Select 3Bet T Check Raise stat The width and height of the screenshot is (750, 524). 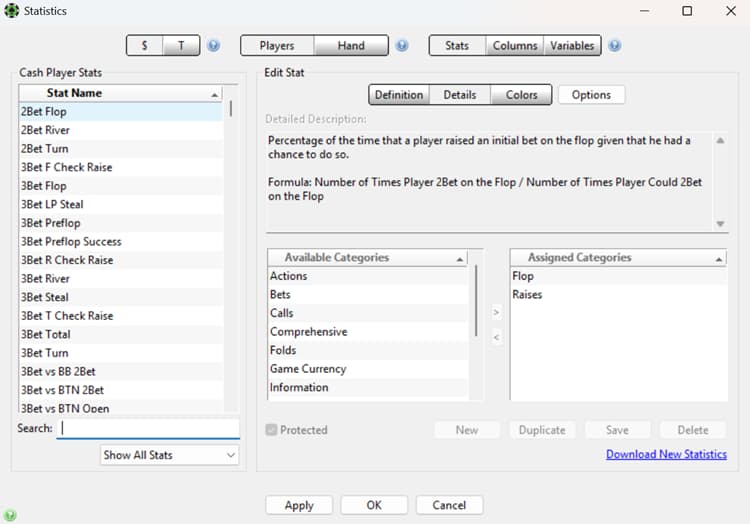tap(121, 316)
